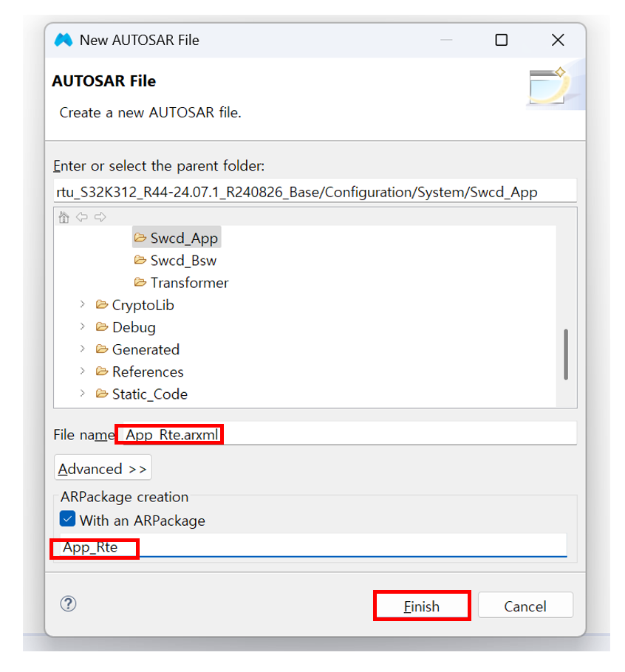
Task: Expand the Debug folder node
Action: (x=83, y=326)
